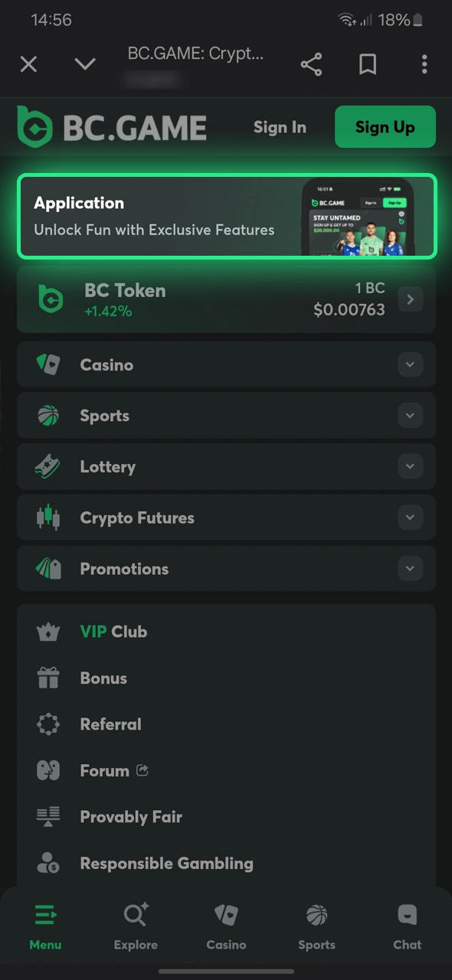452x980 pixels.
Task: Open the BC Token price row
Action: click(x=226, y=299)
